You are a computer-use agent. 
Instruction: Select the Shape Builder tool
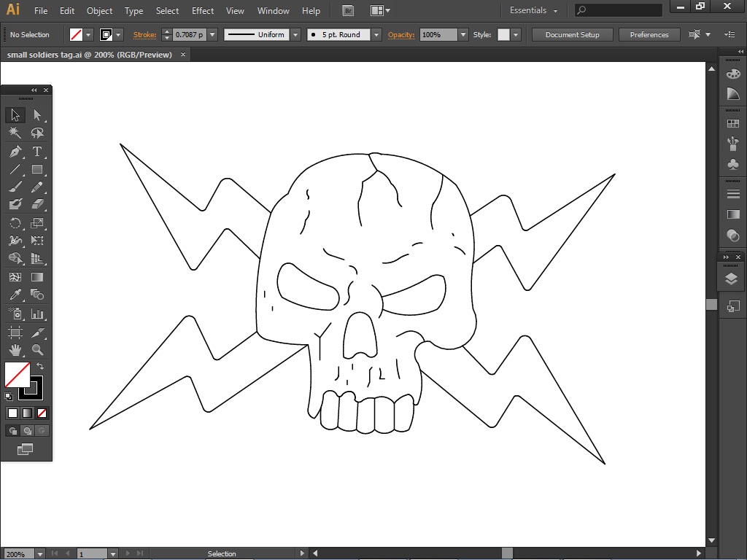[x=15, y=258]
